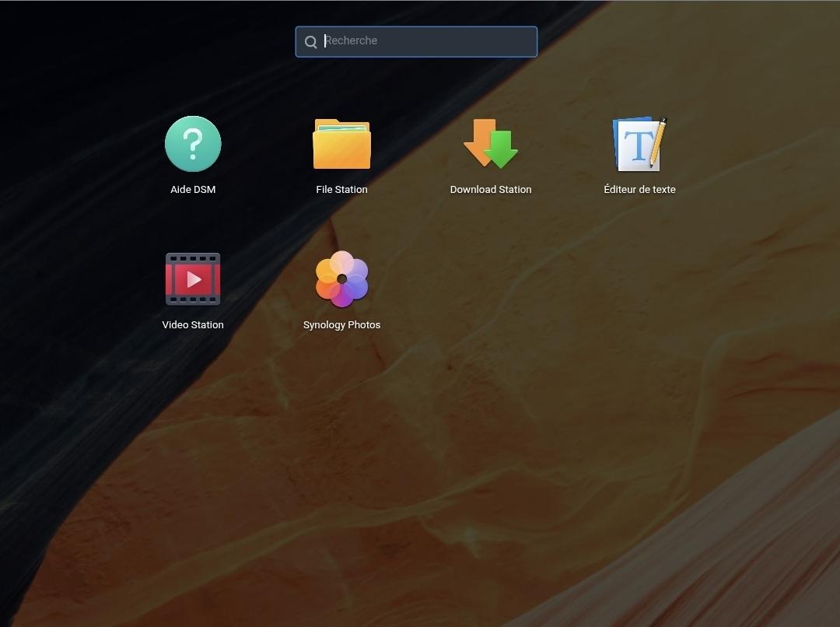The width and height of the screenshot is (840, 627).
Task: Open Download Station arrows icon
Action: (490, 144)
